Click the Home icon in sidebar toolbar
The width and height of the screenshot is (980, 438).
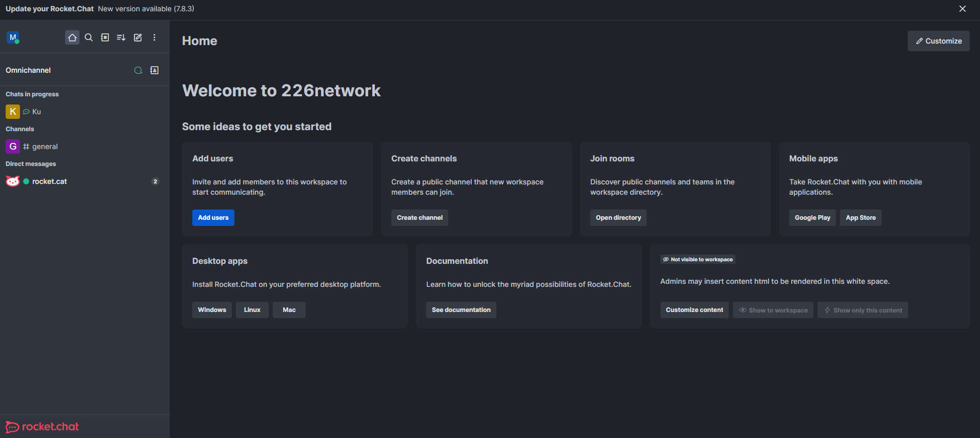[x=72, y=37]
